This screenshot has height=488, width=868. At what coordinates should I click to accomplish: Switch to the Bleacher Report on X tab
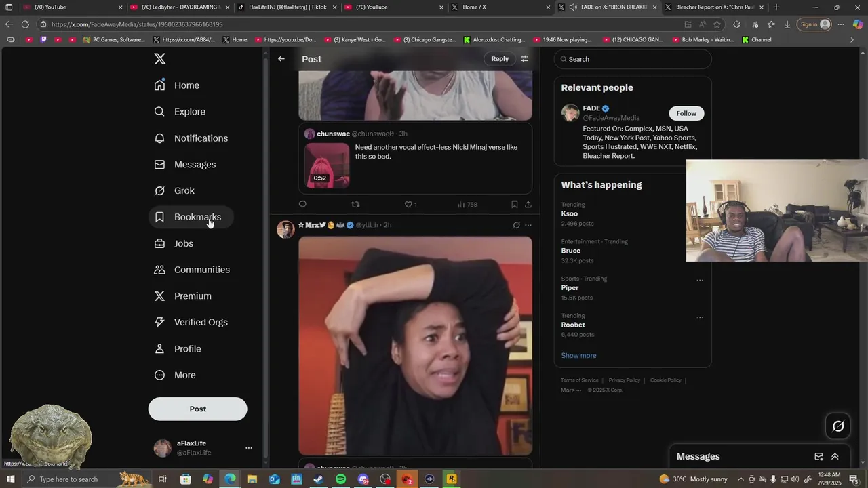coord(713,7)
